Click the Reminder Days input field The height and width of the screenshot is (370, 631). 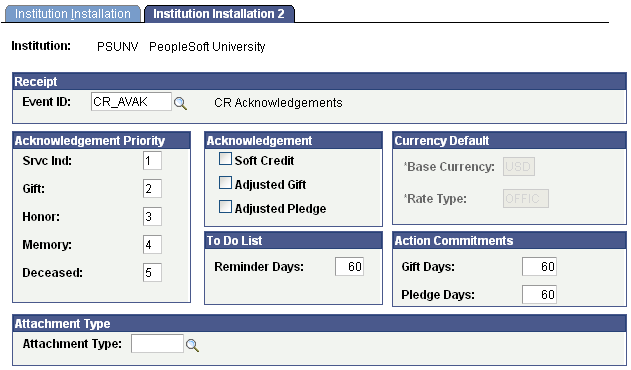tap(349, 267)
